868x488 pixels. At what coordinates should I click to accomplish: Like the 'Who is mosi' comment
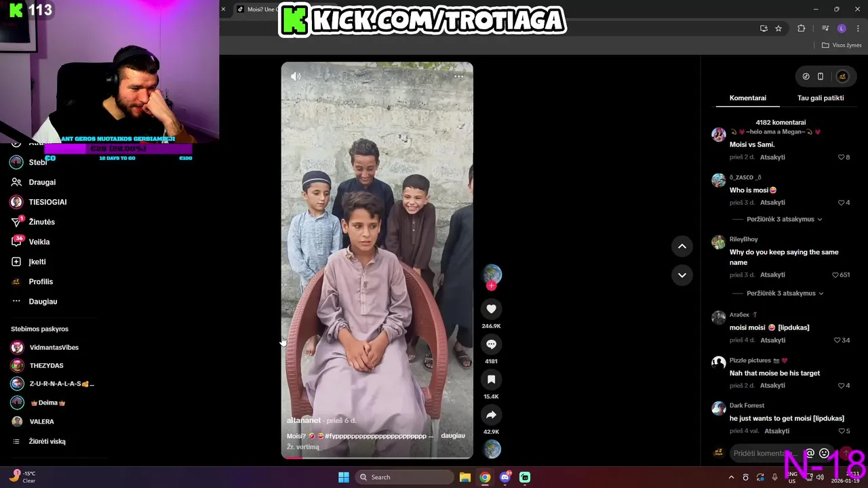(842, 203)
